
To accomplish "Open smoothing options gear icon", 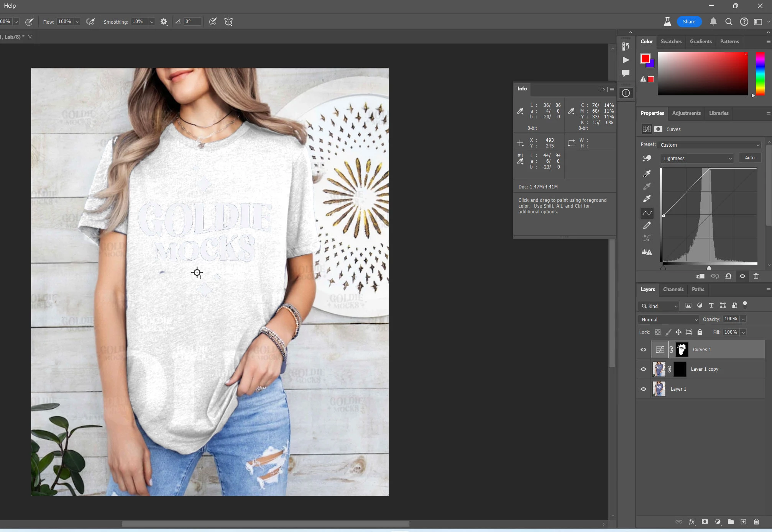I will [x=164, y=22].
